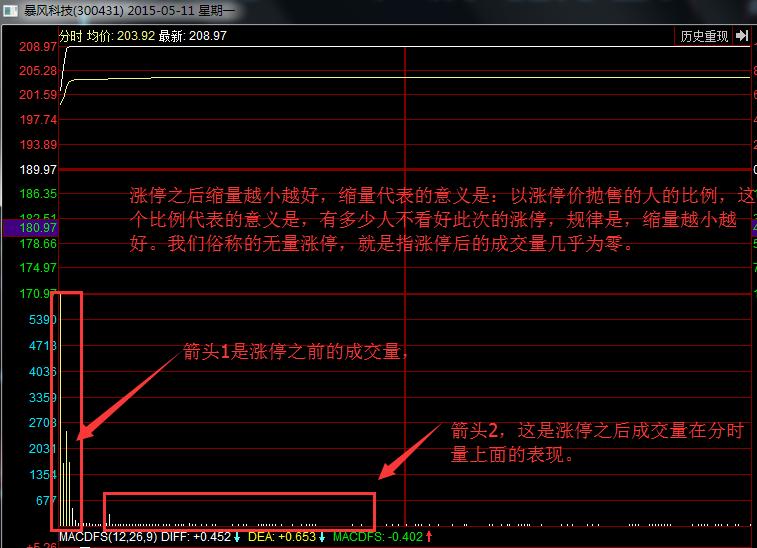Image resolution: width=757 pixels, height=548 pixels.
Task: Click the skip-to-end arrow icon next to 历史重现
Action: point(742,36)
